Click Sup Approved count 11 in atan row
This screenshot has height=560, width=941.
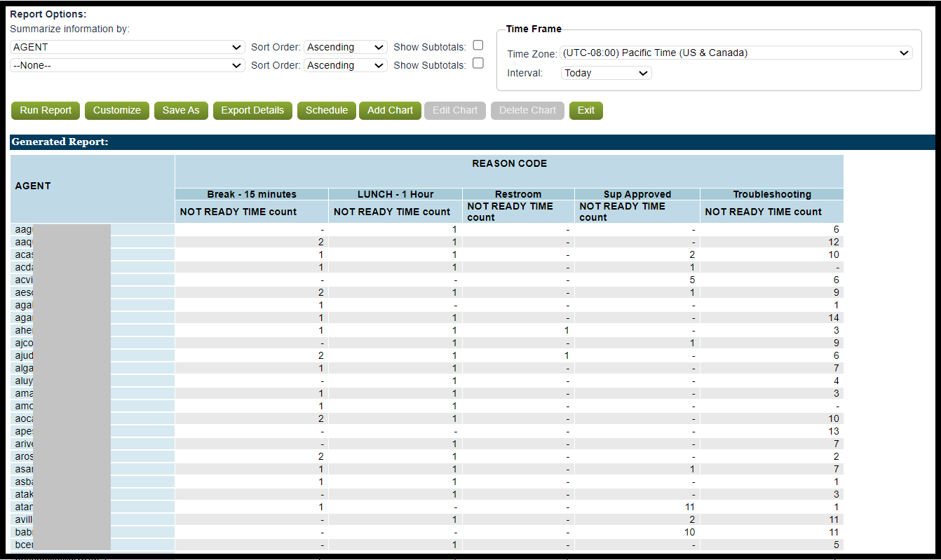click(689, 507)
